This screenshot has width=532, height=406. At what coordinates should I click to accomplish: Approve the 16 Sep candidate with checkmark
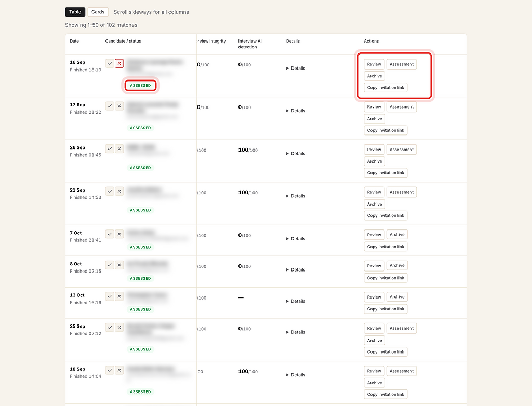coord(110,63)
